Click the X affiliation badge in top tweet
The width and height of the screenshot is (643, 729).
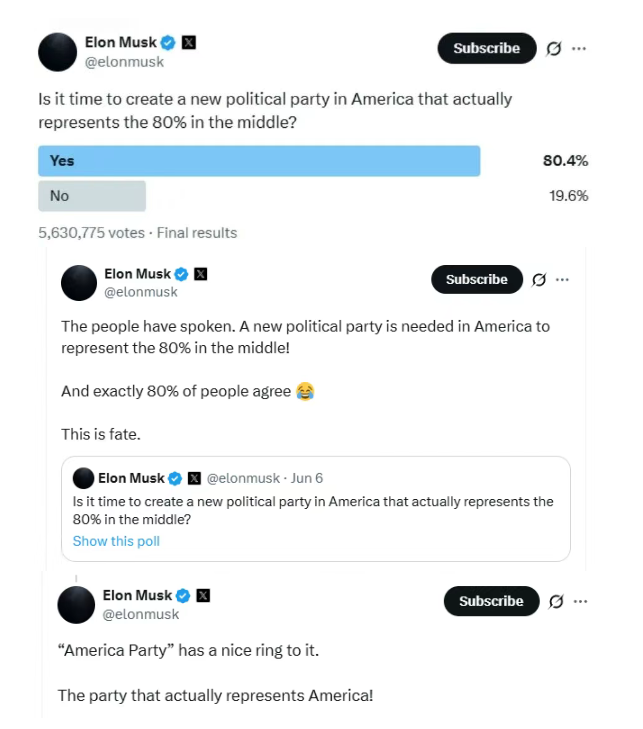pos(189,42)
